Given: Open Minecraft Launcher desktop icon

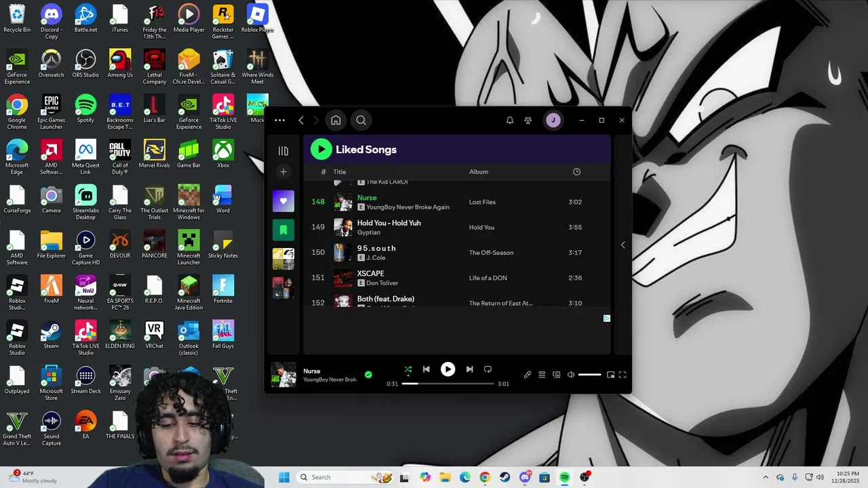Looking at the screenshot, I should click(189, 247).
